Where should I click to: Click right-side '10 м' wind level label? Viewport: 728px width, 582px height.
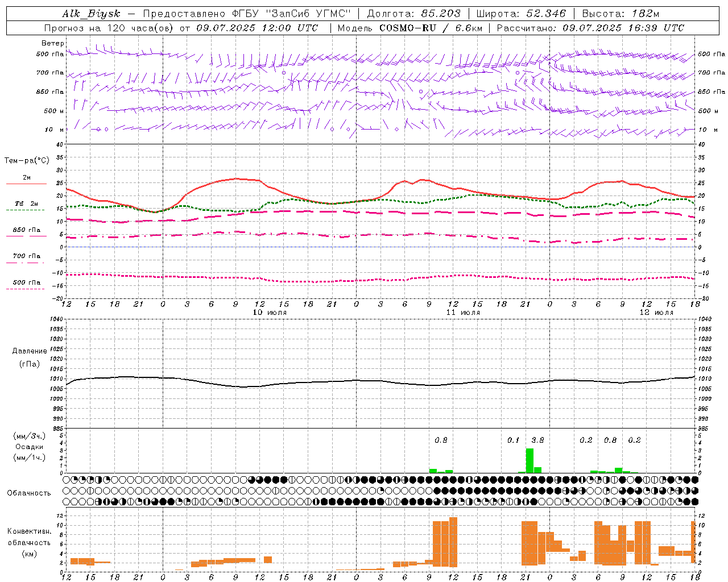coord(708,130)
